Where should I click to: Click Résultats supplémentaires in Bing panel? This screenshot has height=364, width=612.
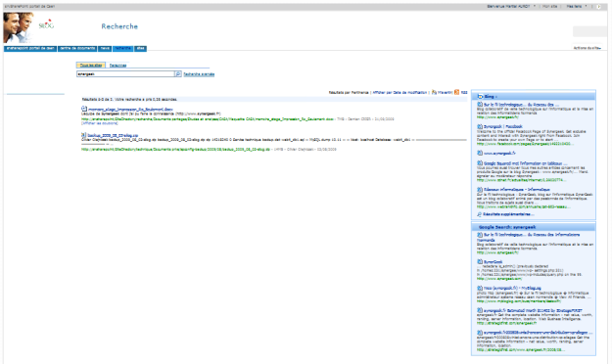(x=508, y=214)
